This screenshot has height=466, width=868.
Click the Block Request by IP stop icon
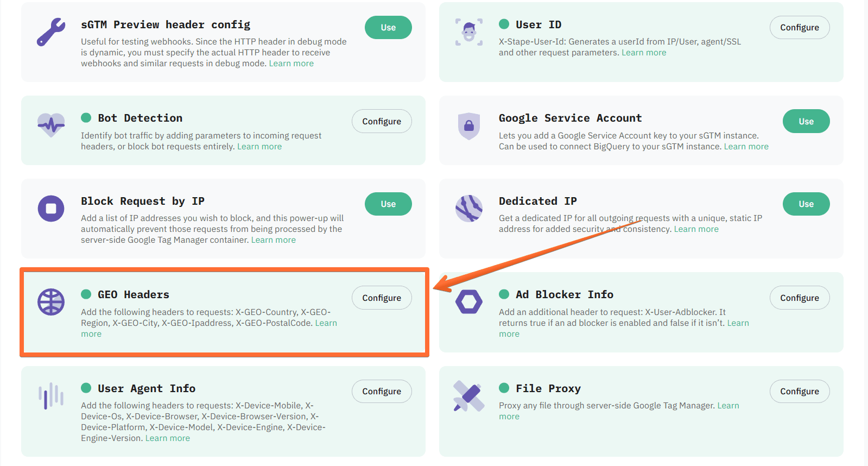click(51, 209)
